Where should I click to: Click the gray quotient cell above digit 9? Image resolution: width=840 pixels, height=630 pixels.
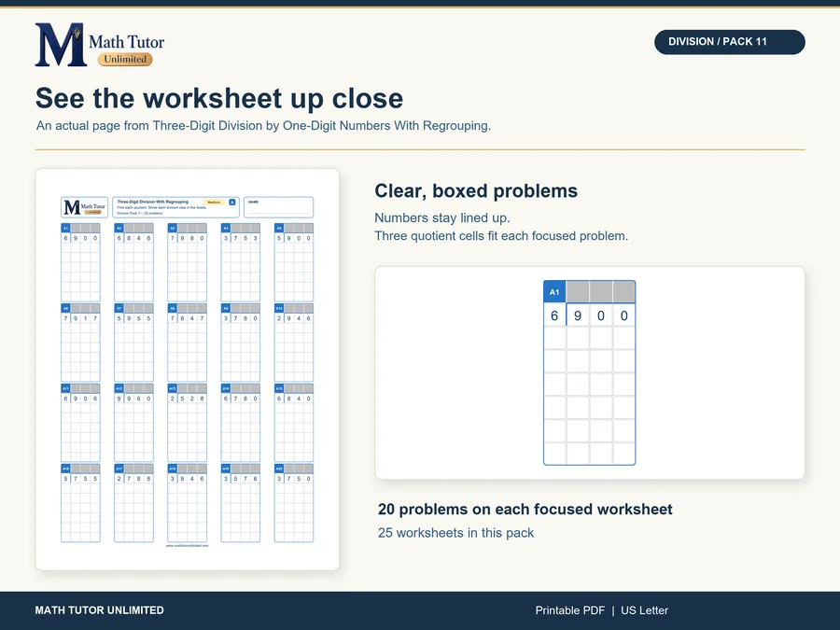pyautogui.click(x=578, y=292)
